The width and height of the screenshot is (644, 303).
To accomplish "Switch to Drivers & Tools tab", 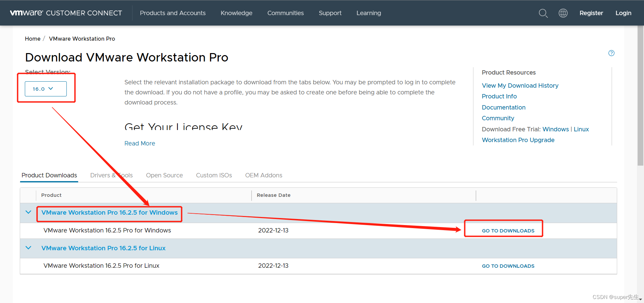I will coord(111,175).
